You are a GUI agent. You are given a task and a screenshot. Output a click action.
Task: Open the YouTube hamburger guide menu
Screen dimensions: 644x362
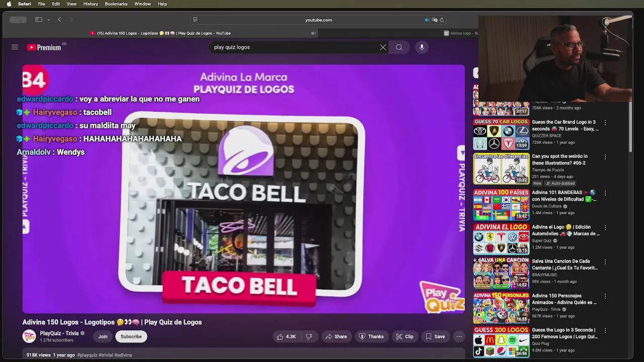(15, 47)
